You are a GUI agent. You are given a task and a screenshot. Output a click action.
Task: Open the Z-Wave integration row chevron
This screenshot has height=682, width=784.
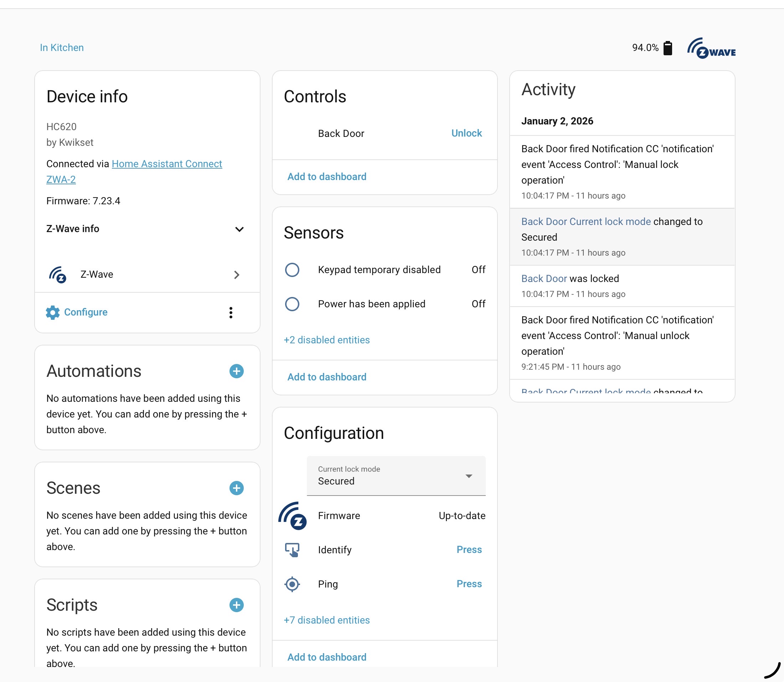point(236,275)
